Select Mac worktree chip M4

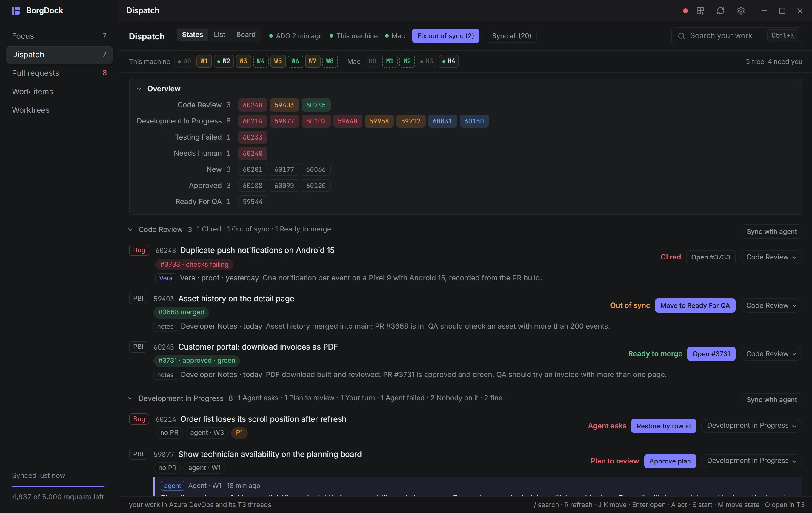(x=448, y=61)
